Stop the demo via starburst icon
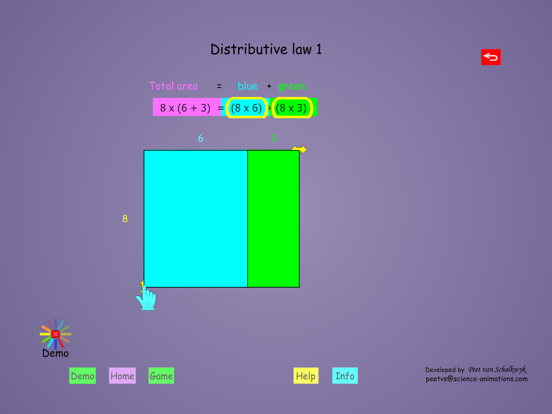This screenshot has height=414, width=552. coord(55,334)
